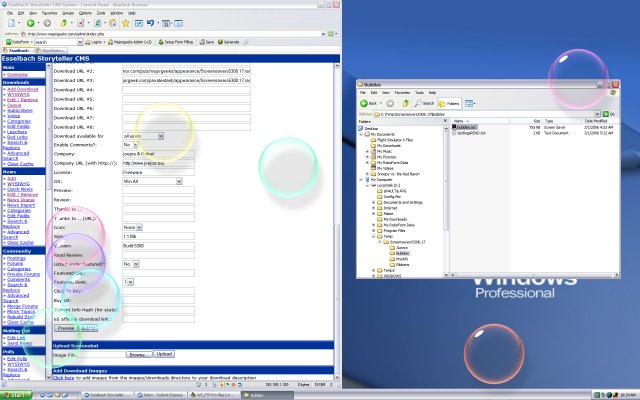Close the Folders pane with its X
Screen dimensions: 640x400
point(445,121)
